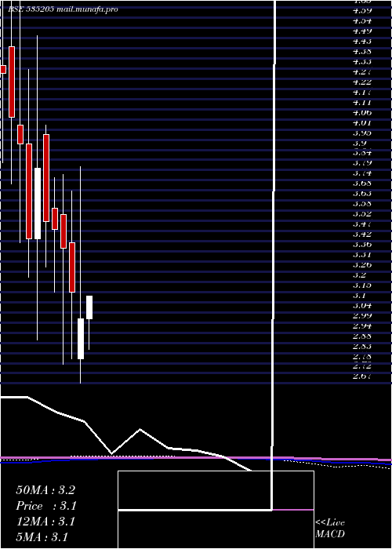Click the 'BSE 535205 mail.munafa.pro' chart title
The width and height of the screenshot is (392, 549).
pyautogui.click(x=64, y=9)
